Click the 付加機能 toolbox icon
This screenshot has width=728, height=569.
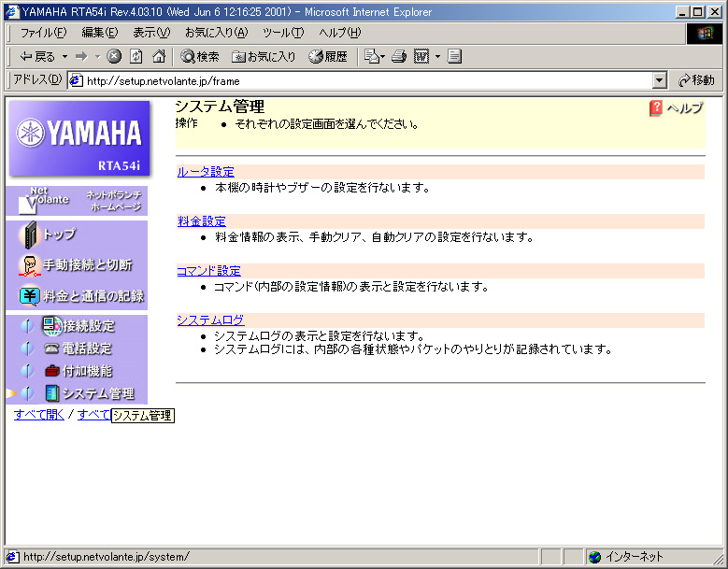point(51,371)
